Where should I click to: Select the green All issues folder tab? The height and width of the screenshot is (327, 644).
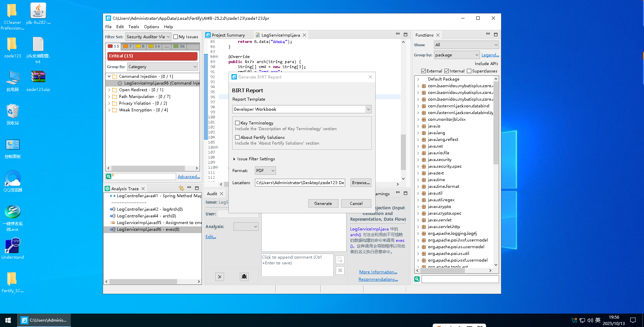click(179, 46)
